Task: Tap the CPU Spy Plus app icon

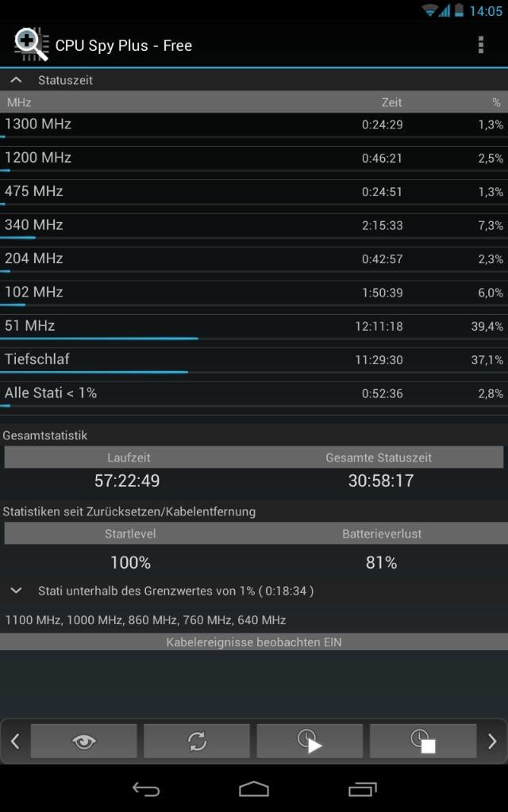Action: point(31,45)
